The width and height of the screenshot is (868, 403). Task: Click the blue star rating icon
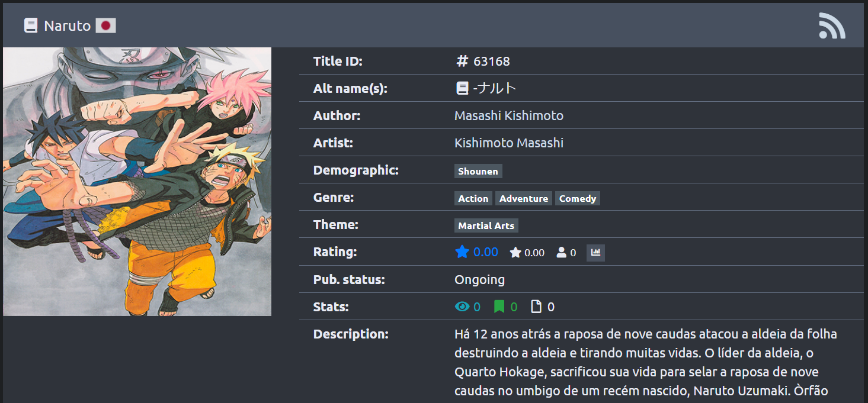[x=462, y=252]
